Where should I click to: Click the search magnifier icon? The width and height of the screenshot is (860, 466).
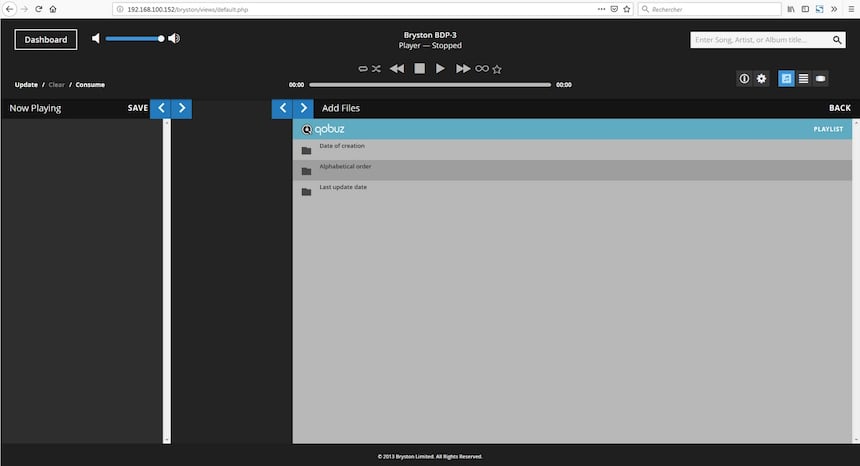point(837,40)
